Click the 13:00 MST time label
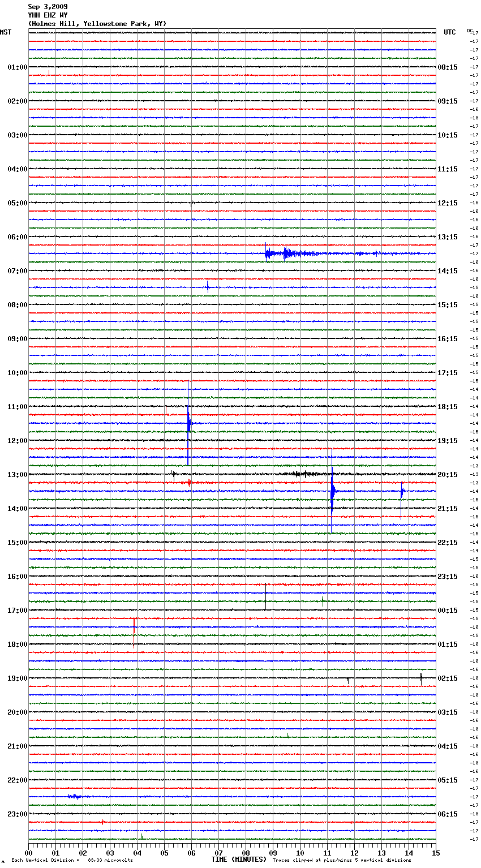The width and height of the screenshot is (481, 868). tap(18, 475)
